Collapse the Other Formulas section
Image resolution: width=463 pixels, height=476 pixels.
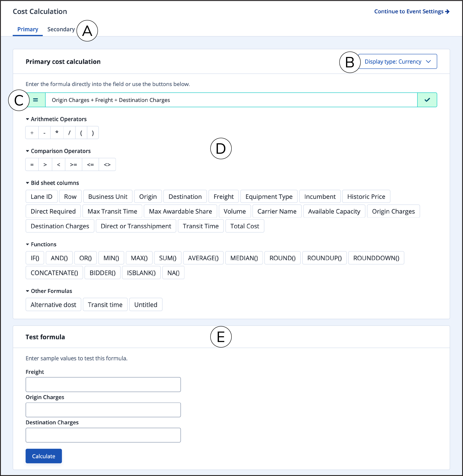pyautogui.click(x=49, y=291)
